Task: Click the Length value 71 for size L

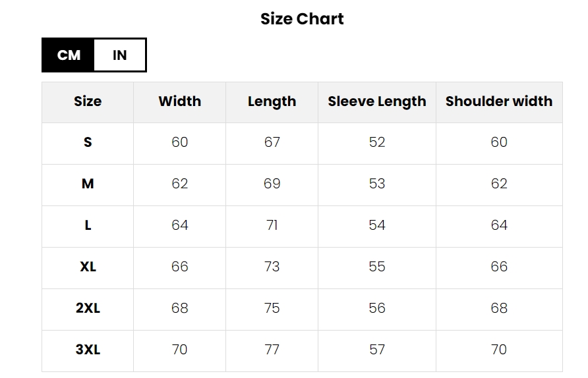Action: click(x=272, y=225)
